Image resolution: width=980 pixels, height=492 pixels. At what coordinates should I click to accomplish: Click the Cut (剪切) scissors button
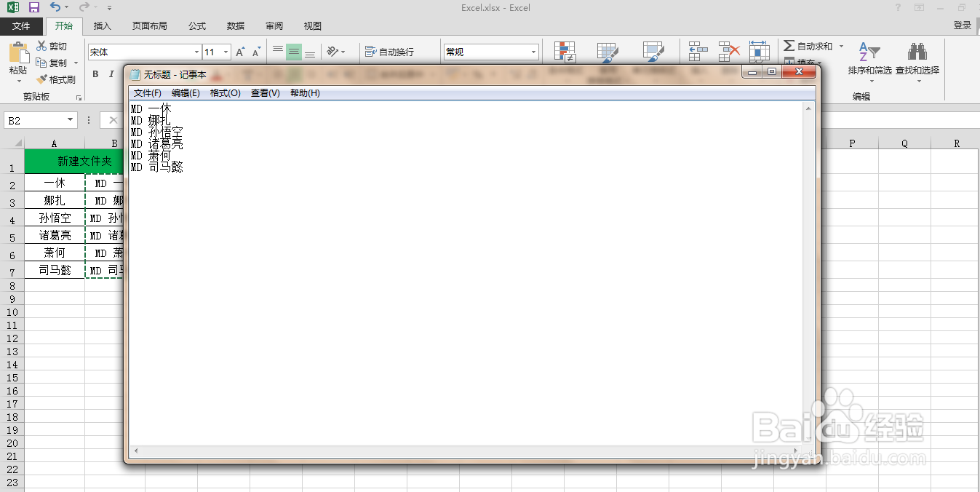coord(52,47)
